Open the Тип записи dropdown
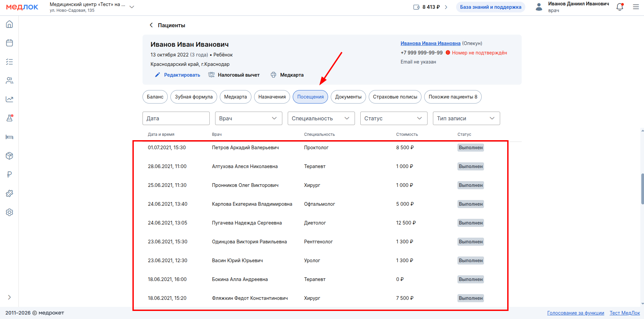This screenshot has width=644, height=319. [466, 118]
